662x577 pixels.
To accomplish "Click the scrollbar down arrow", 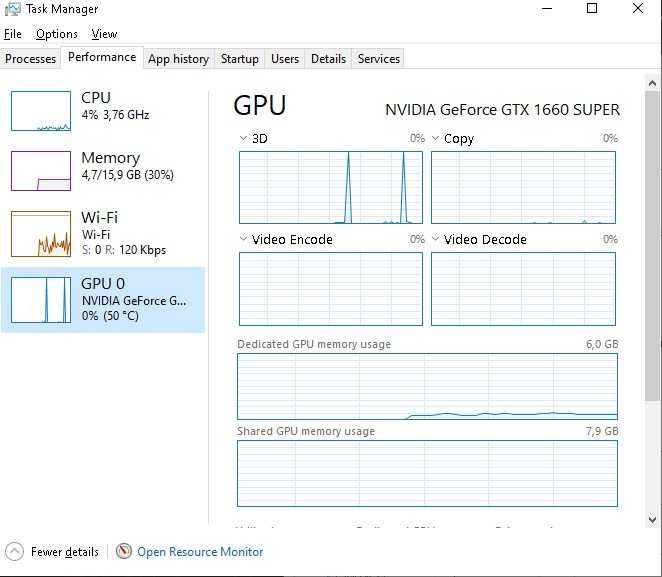I will tap(652, 520).
